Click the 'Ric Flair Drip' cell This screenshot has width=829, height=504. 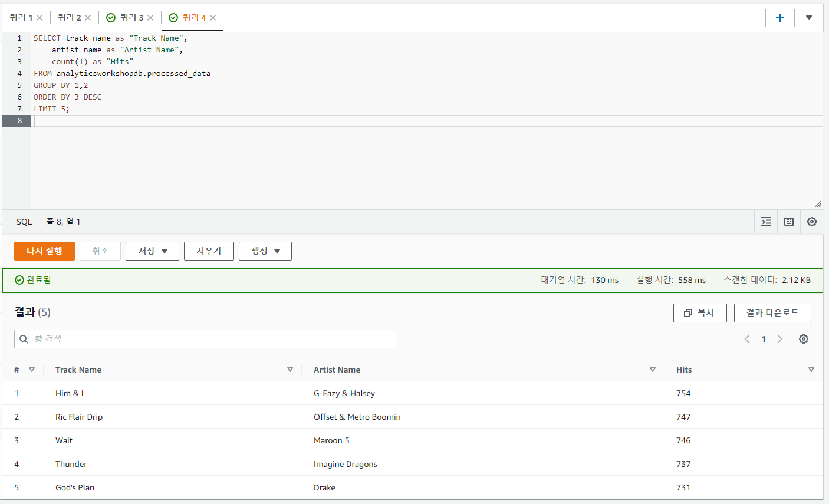tap(79, 417)
